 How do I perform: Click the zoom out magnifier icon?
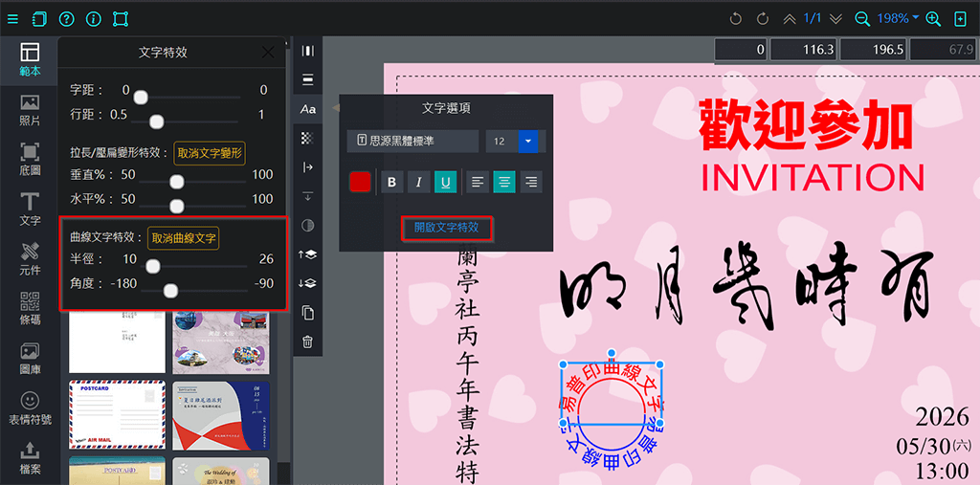click(x=862, y=18)
